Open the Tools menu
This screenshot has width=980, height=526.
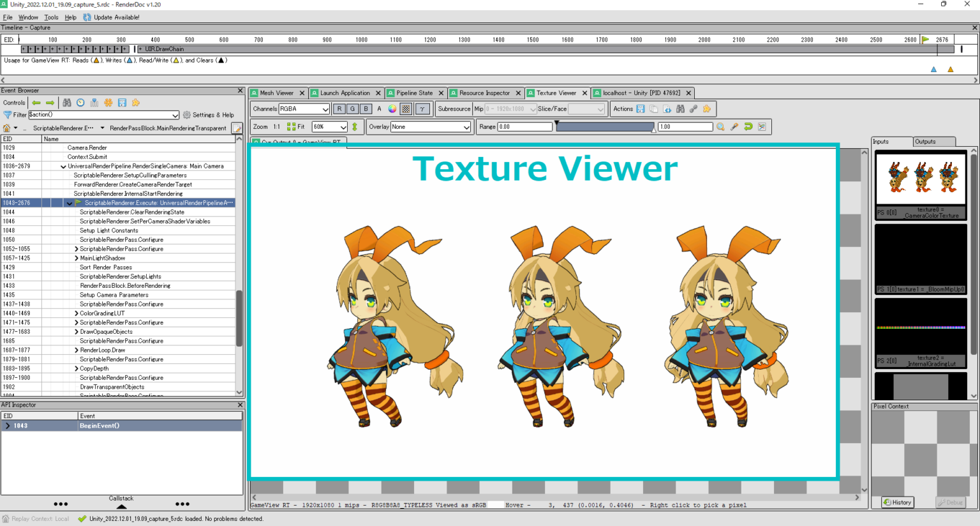51,17
